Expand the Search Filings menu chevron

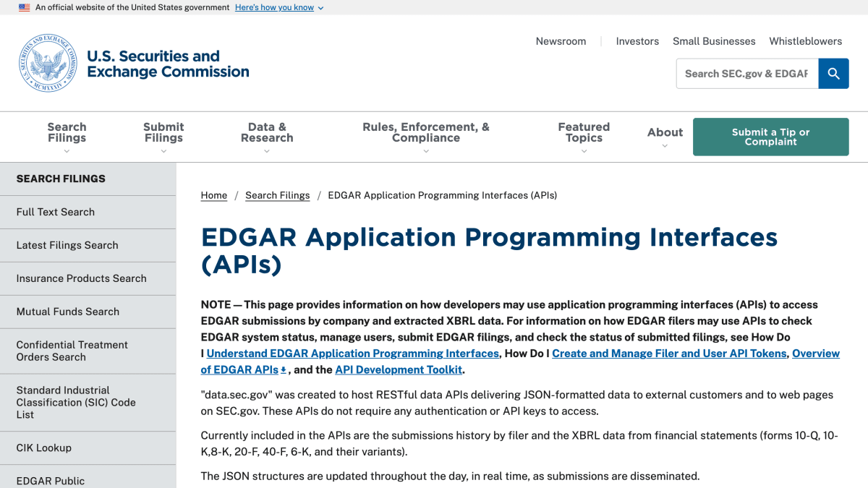click(x=67, y=151)
